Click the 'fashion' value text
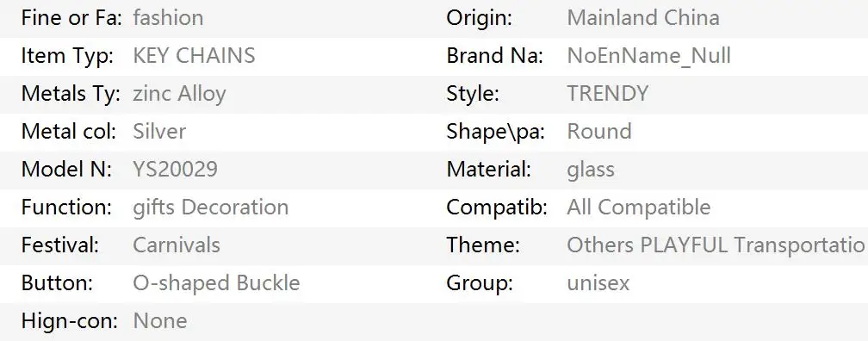This screenshot has height=341, width=868. (x=168, y=18)
